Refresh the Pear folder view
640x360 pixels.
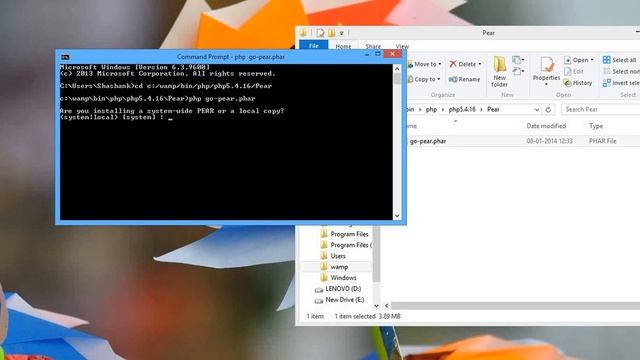[548, 109]
